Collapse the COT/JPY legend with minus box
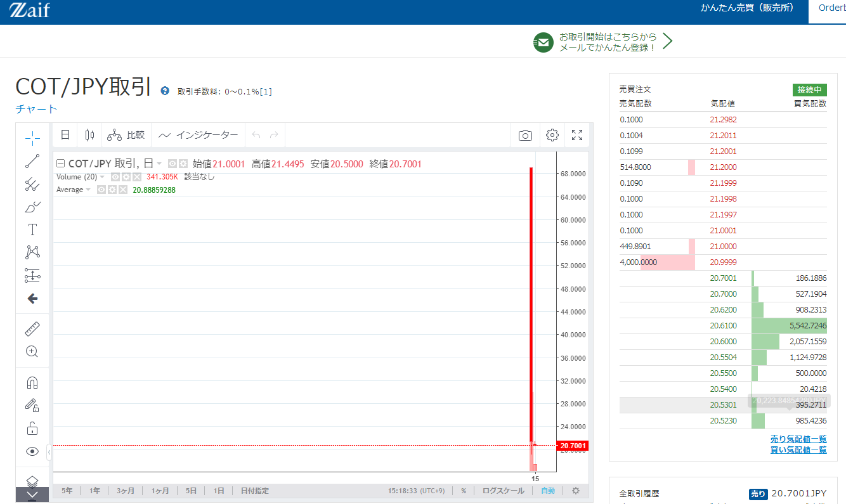The width and height of the screenshot is (846, 504). tap(61, 164)
